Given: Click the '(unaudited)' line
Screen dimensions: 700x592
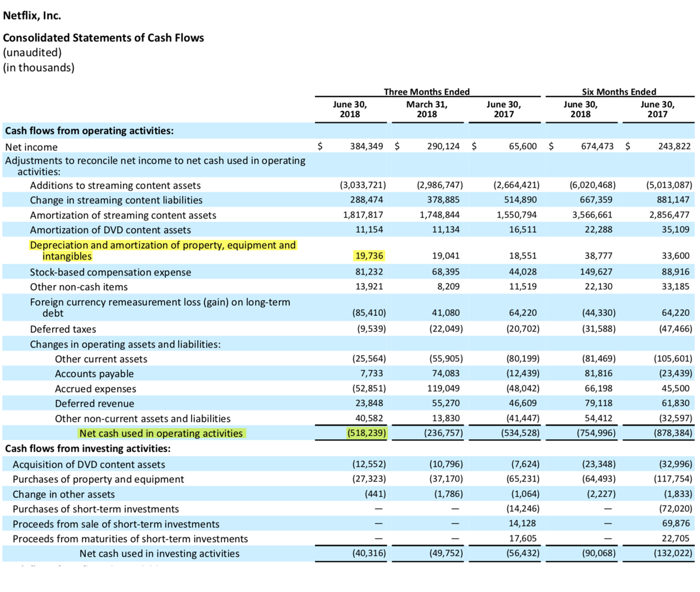Looking at the screenshot, I should click(x=32, y=52).
